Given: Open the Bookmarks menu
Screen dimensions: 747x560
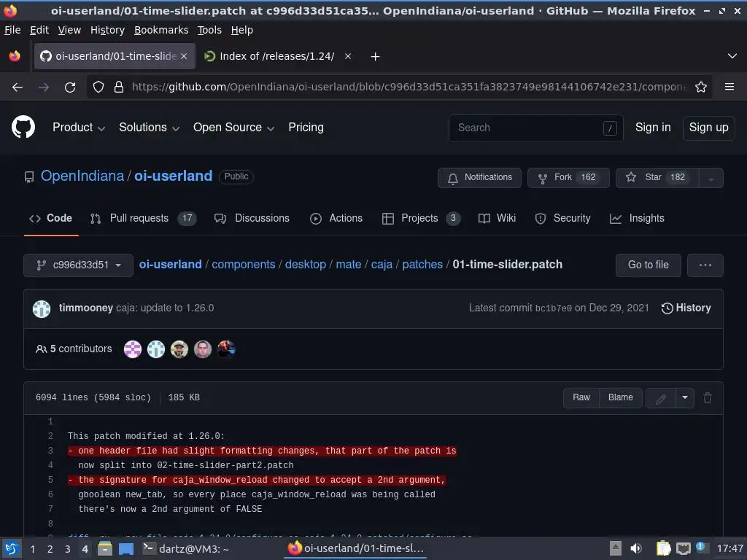Looking at the screenshot, I should 161,30.
